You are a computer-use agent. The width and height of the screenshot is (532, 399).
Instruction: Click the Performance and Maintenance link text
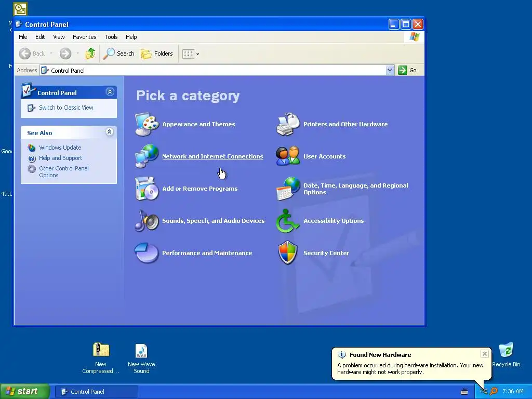click(x=207, y=253)
